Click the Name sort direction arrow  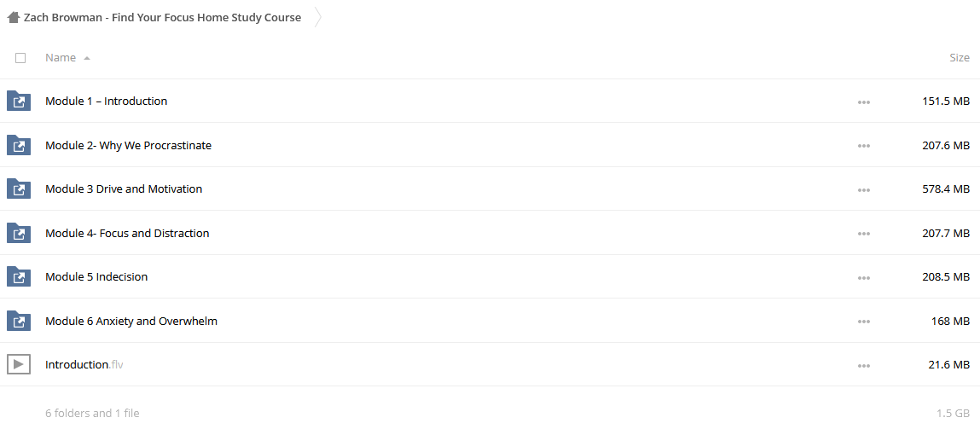[87, 58]
